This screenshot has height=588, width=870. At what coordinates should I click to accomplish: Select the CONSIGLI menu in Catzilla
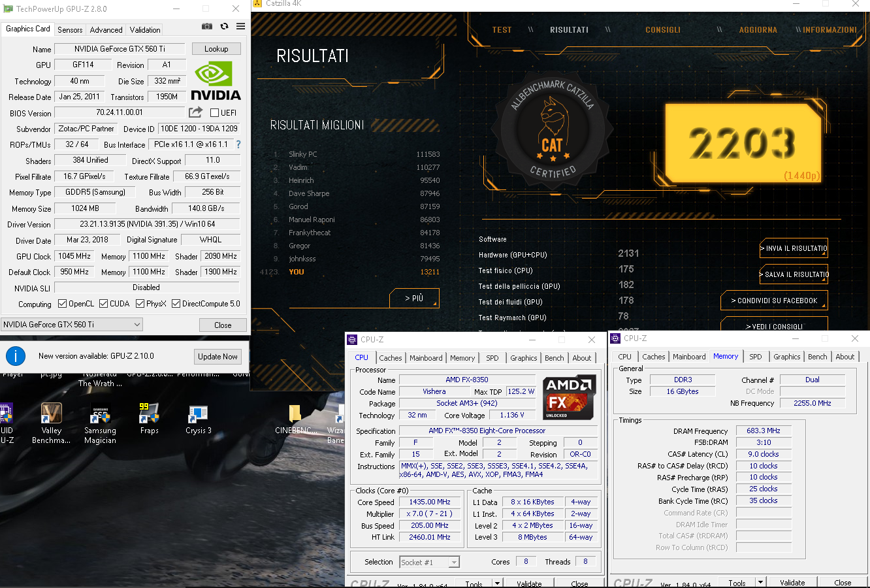pyautogui.click(x=663, y=30)
